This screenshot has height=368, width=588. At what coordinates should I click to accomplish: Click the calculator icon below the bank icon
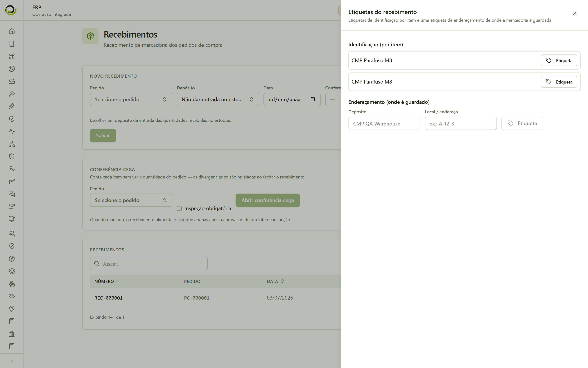(x=12, y=346)
